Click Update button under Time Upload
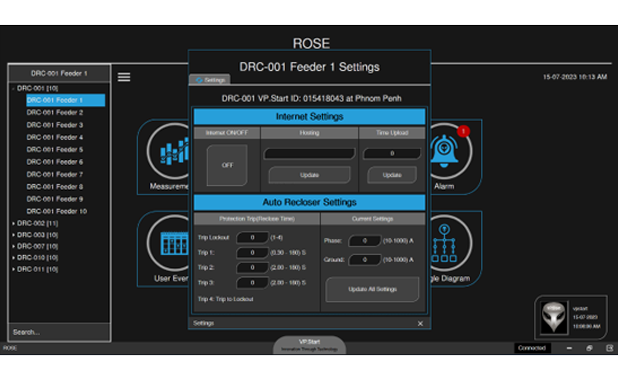The width and height of the screenshot is (618, 379). coord(392,175)
